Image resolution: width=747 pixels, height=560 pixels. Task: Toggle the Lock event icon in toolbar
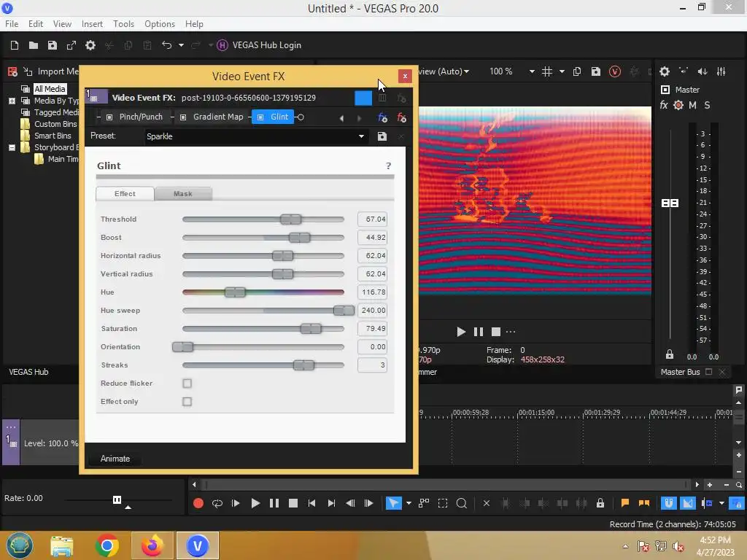pos(600,503)
